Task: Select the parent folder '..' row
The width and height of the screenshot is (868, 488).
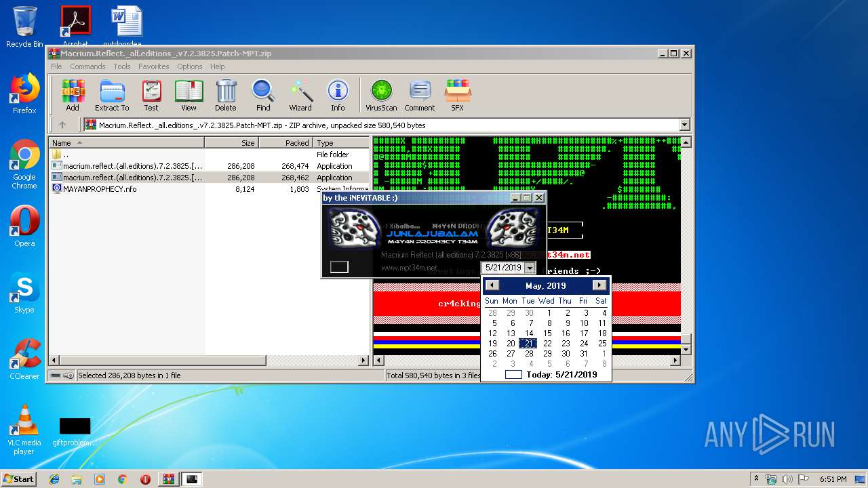Action: click(x=210, y=155)
